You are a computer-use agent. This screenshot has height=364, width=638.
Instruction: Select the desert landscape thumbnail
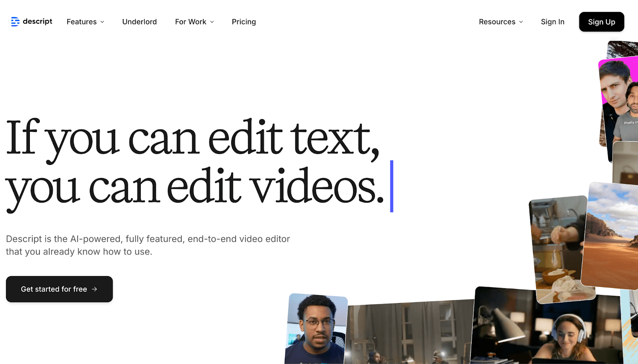coord(610,235)
